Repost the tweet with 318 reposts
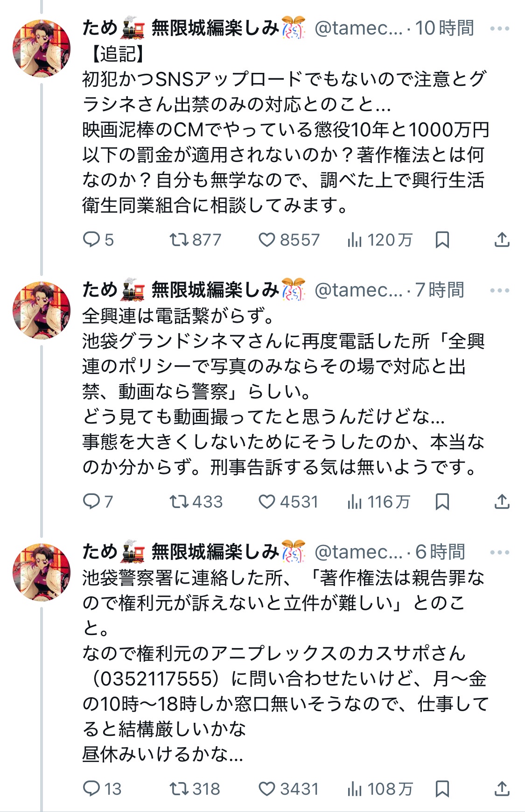Image resolution: width=525 pixels, height=812 pixels. [179, 789]
